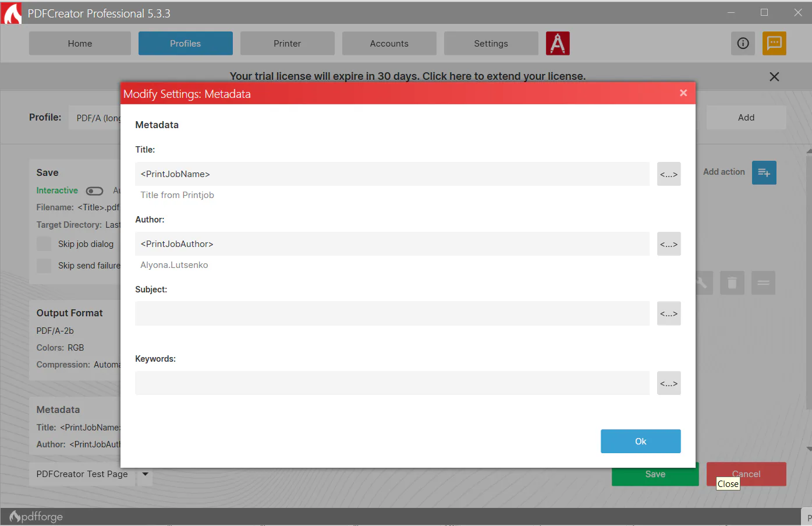Viewport: 812px width, 526px height.
Task: Click the info icon in the toolbar
Action: pyautogui.click(x=743, y=43)
